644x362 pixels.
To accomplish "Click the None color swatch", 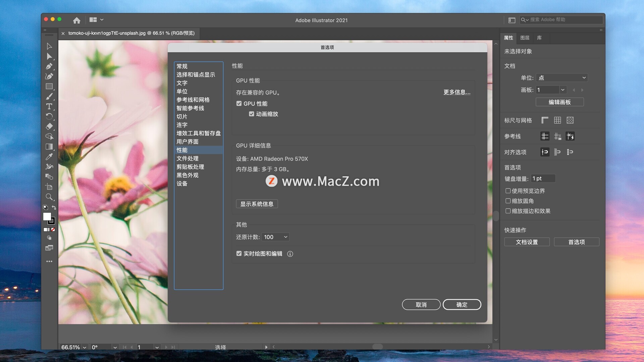I will click(x=53, y=230).
